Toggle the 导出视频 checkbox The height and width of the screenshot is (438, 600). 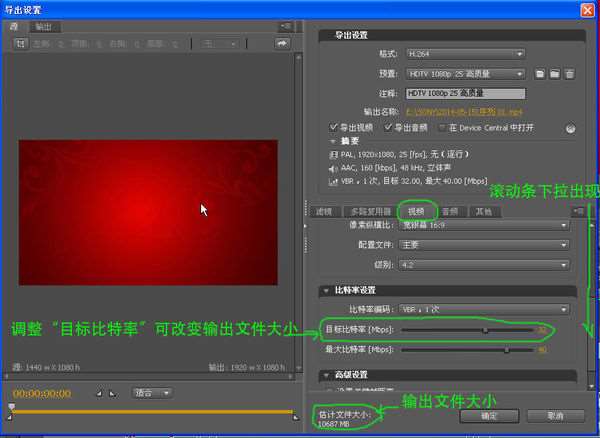[333, 127]
